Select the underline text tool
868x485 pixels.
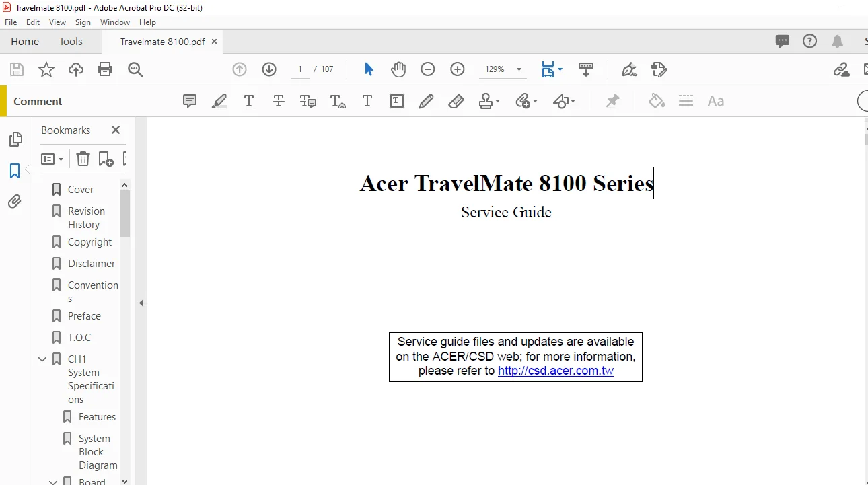(249, 101)
